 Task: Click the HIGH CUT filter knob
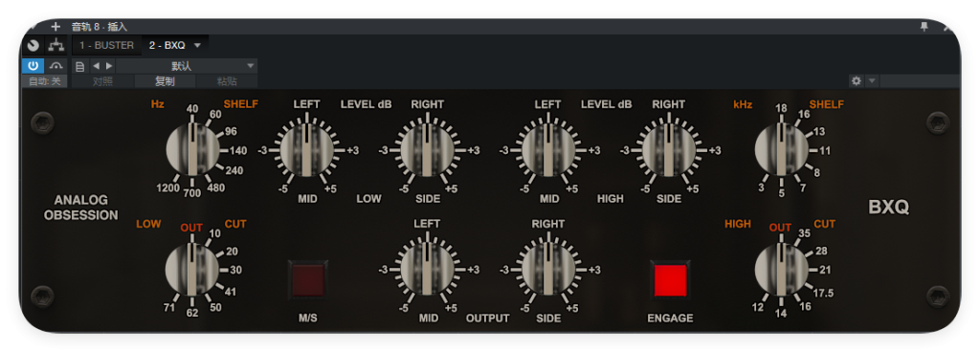tap(781, 270)
